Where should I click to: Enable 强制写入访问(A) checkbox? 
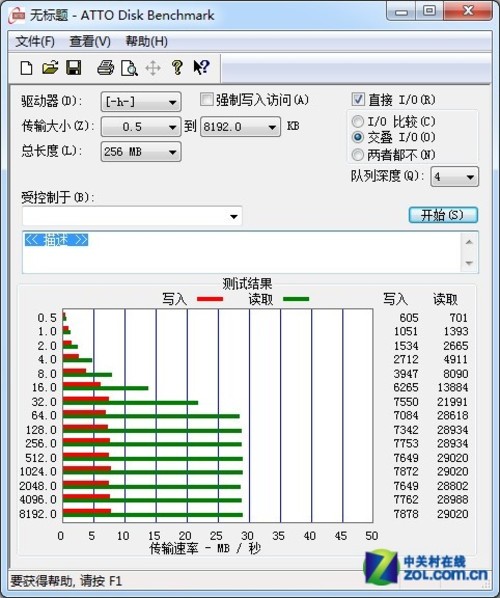[x=206, y=100]
